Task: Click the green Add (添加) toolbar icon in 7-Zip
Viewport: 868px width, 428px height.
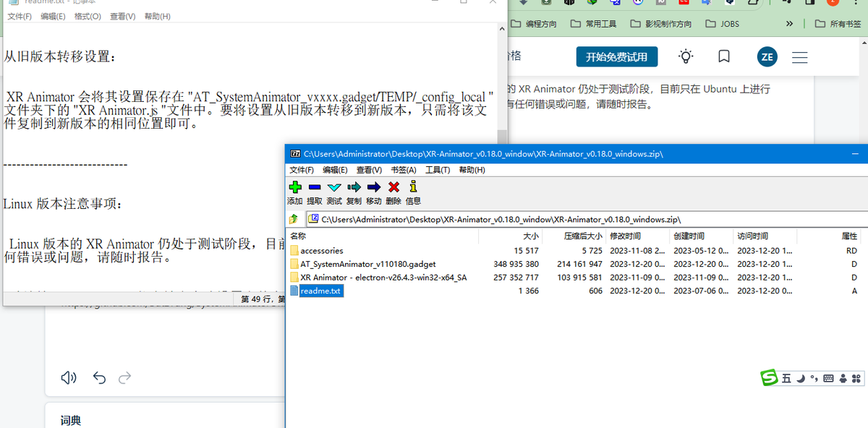Action: [295, 187]
